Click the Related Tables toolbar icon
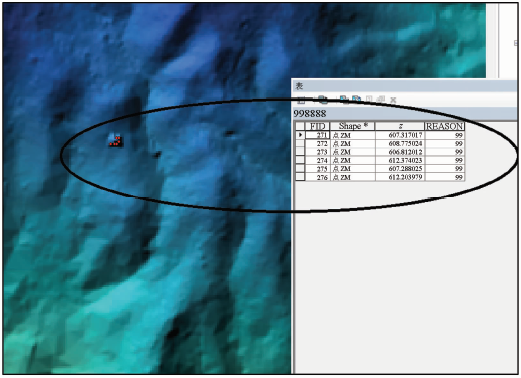The image size is (521, 378). (322, 99)
